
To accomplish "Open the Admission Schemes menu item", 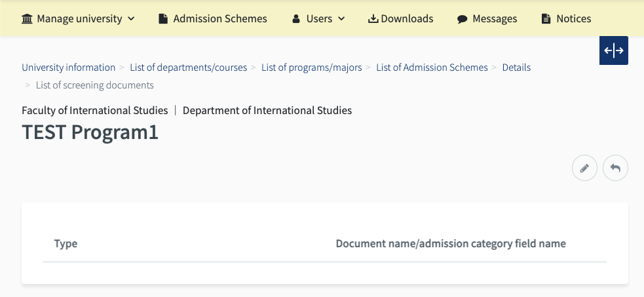I will coord(220,18).
